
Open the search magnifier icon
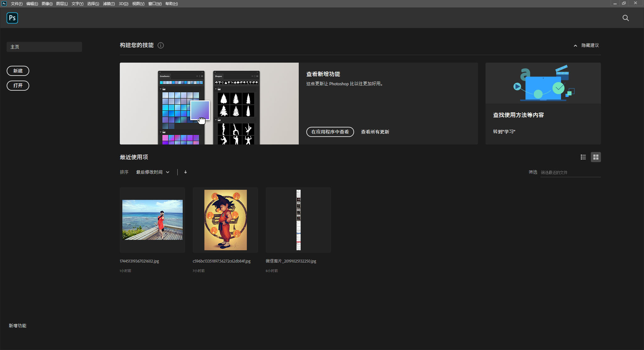625,18
